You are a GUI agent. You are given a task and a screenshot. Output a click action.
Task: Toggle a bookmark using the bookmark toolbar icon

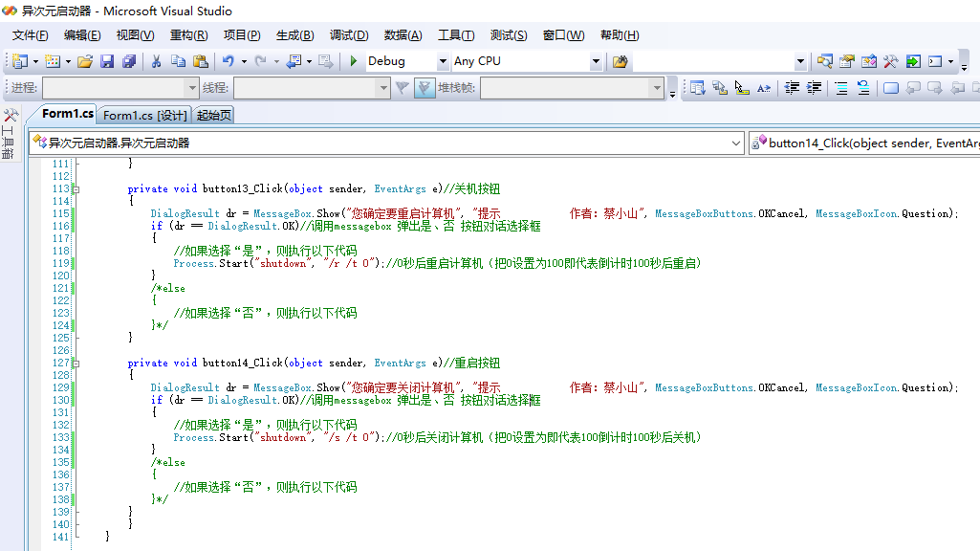click(891, 87)
